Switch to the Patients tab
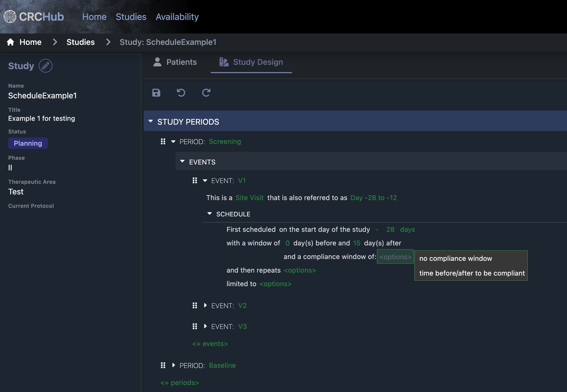 click(x=175, y=62)
